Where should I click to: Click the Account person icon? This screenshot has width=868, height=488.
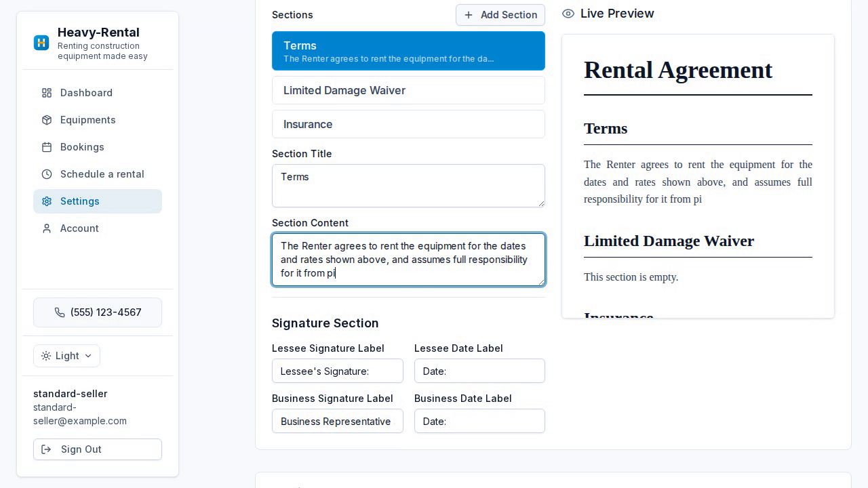[x=47, y=228]
